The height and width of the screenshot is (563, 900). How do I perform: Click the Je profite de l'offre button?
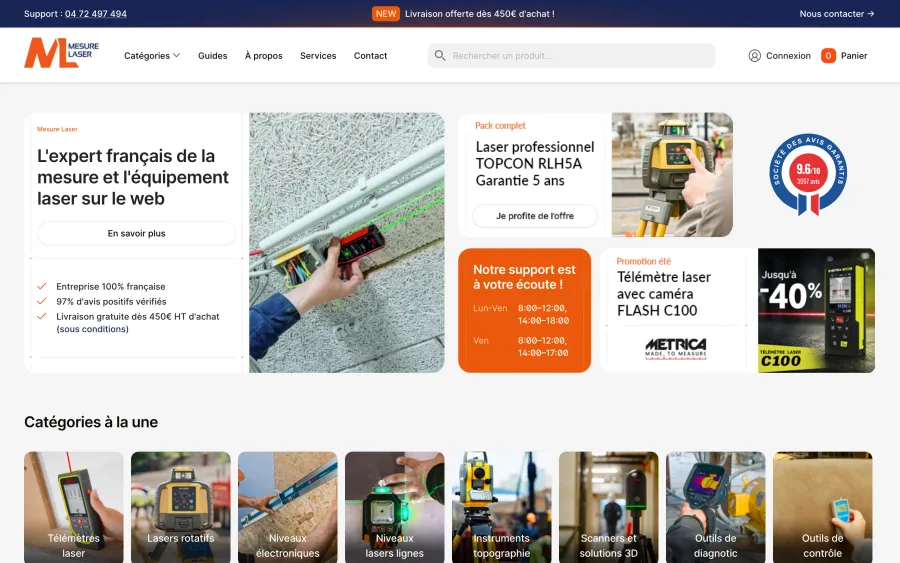tap(535, 216)
